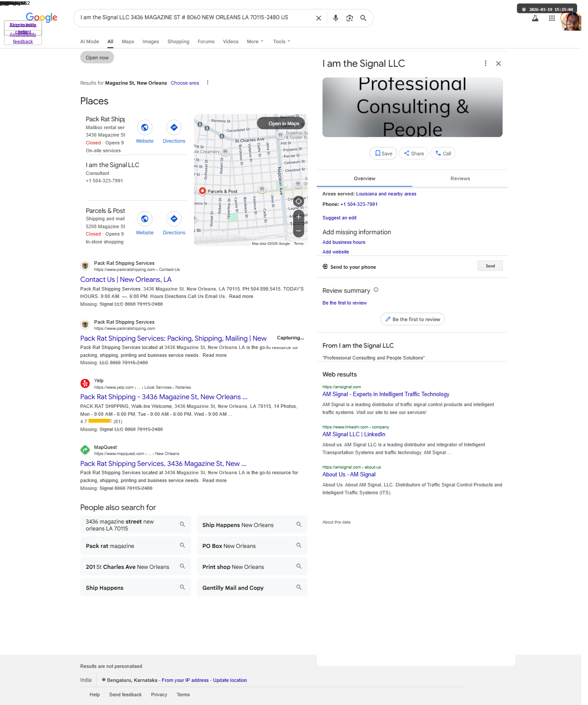
Task: Submit query with magnifier search icon
Action: point(363,18)
